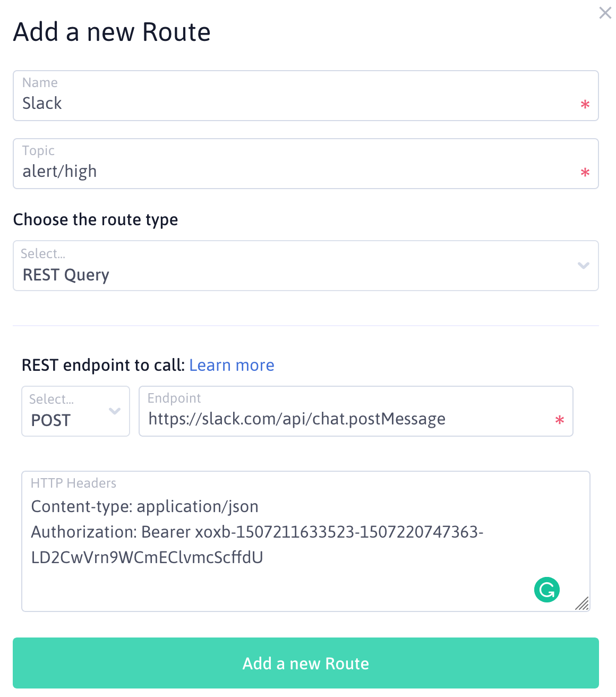Click the Authorization Bearer token line

coord(257,532)
